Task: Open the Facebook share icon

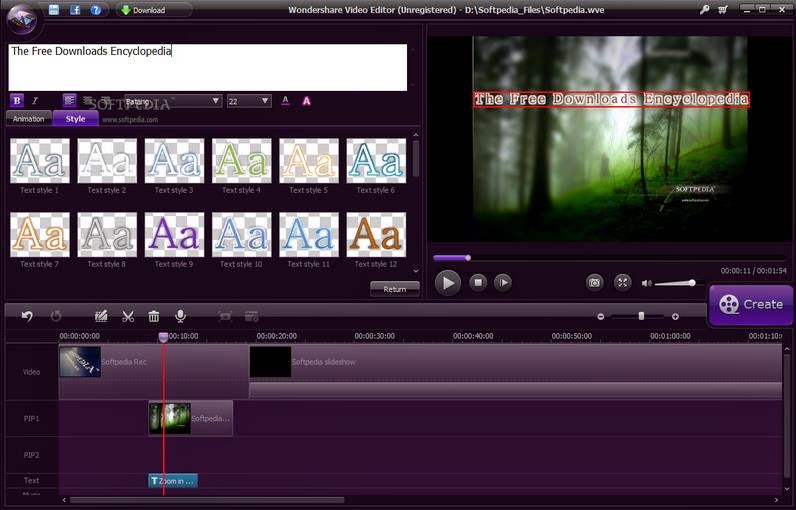Action: click(x=75, y=10)
